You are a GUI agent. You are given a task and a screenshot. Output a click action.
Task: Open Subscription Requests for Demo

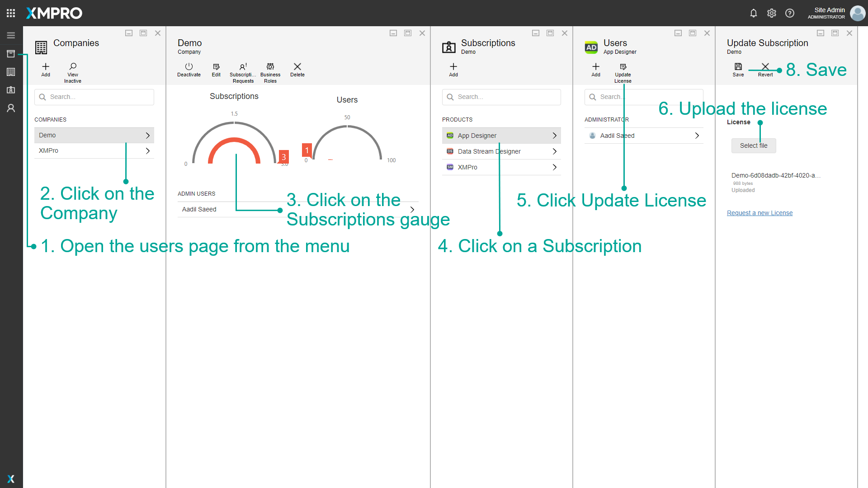pos(243,73)
